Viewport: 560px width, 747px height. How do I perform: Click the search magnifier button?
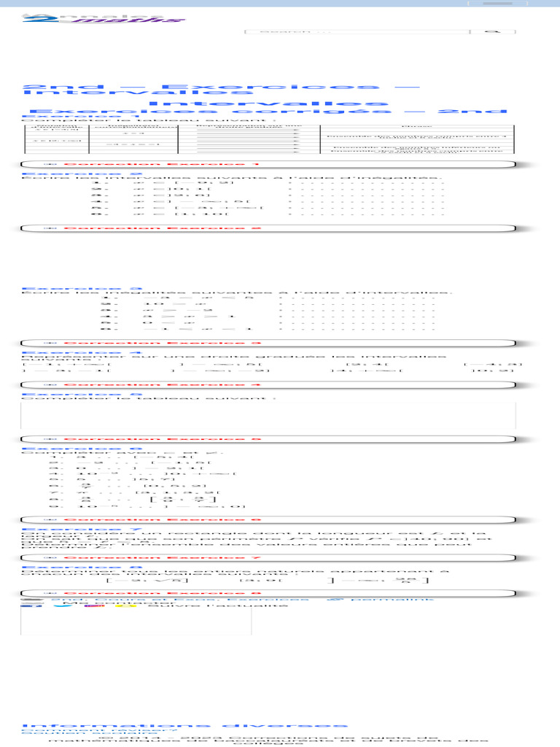pos(493,31)
